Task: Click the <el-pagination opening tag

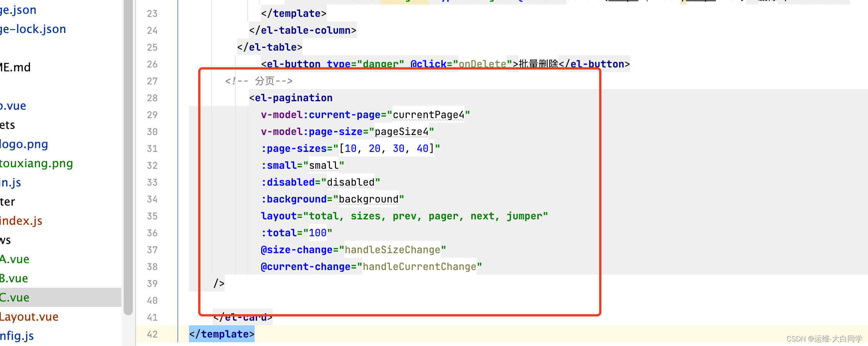Action: pos(291,98)
